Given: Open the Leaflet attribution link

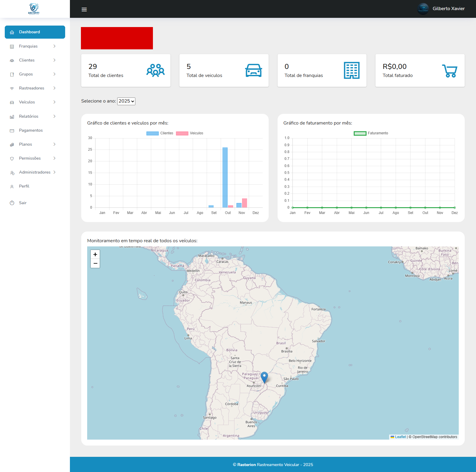Looking at the screenshot, I should (x=400, y=437).
